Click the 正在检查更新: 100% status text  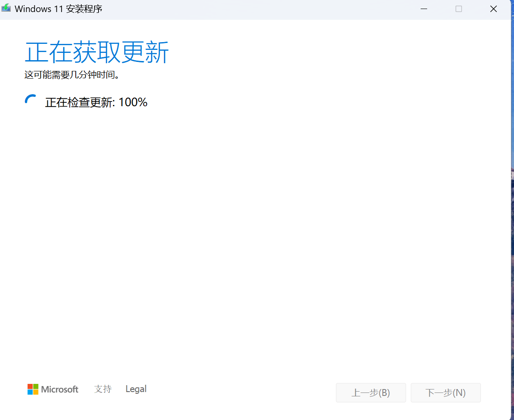point(96,102)
